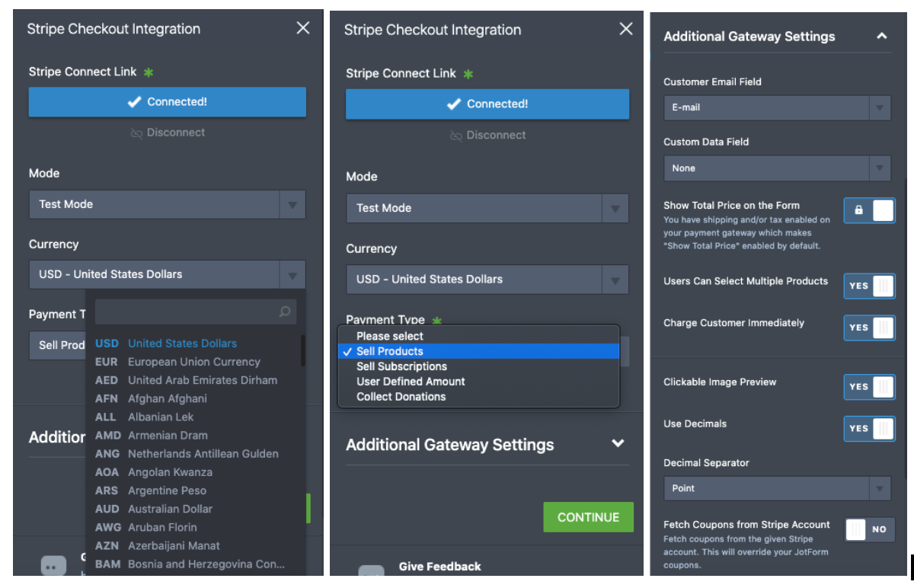Select EUR European Union Currency
The height and width of the screenshot is (588, 914).
click(x=193, y=362)
